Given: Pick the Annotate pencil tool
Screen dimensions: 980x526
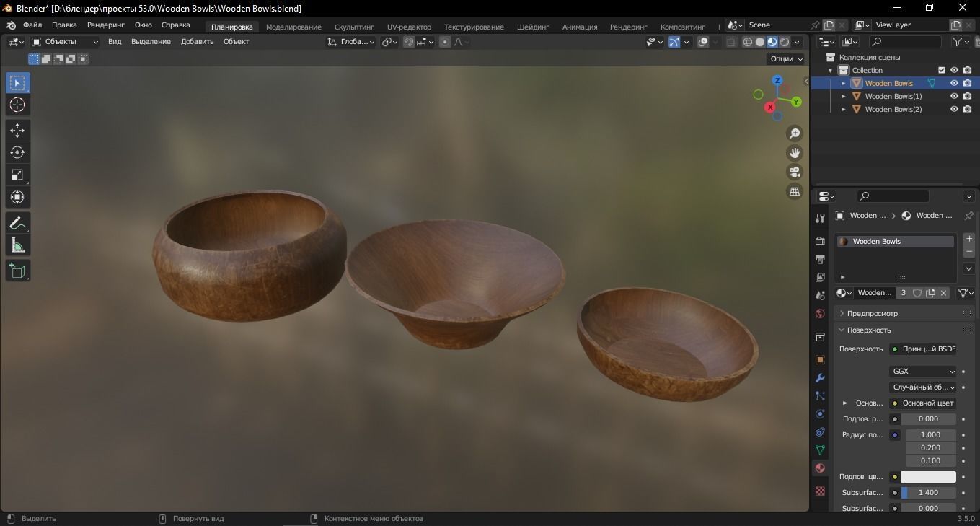Looking at the screenshot, I should click(x=17, y=223).
